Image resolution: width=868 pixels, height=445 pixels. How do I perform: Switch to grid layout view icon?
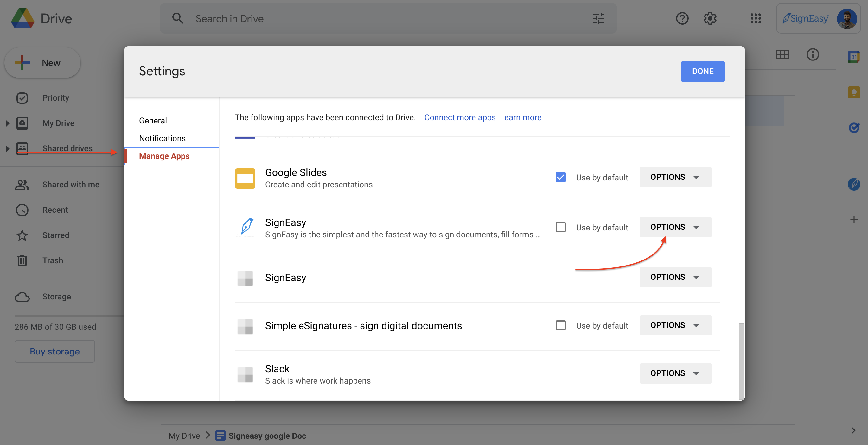pyautogui.click(x=782, y=54)
